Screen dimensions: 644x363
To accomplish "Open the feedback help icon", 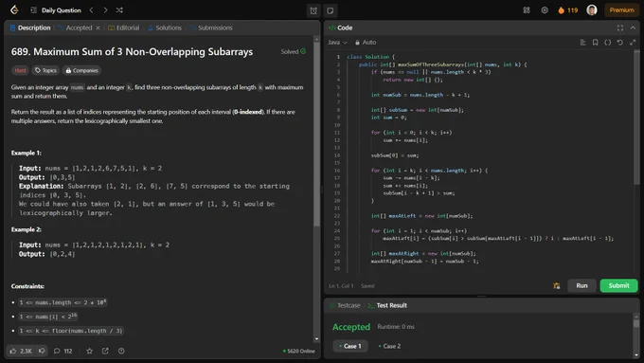I will point(121,351).
